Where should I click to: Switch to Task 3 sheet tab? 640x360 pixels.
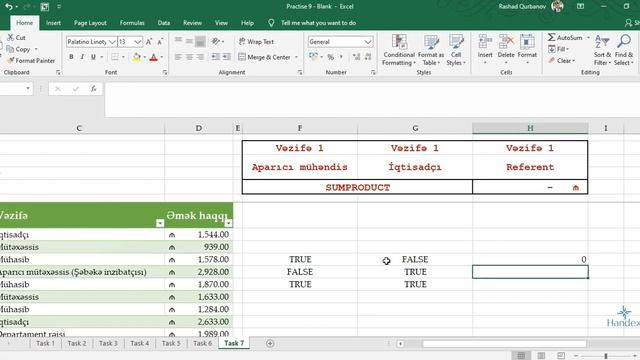coord(108,343)
